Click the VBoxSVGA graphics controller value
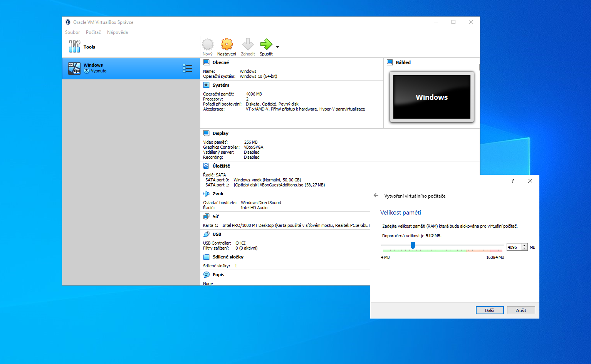 pyautogui.click(x=254, y=147)
